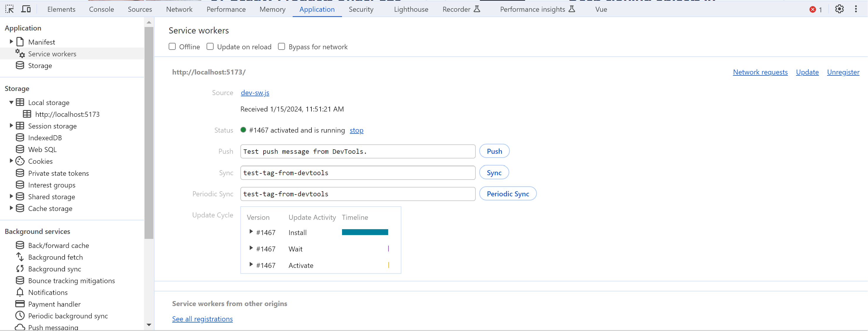868x331 pixels.
Task: Enable the Offline checkbox
Action: 172,46
